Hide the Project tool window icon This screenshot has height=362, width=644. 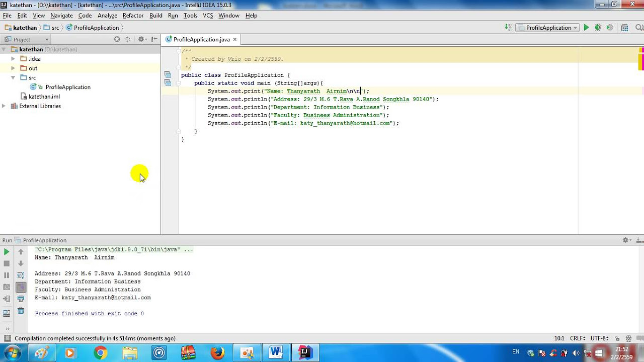154,39
